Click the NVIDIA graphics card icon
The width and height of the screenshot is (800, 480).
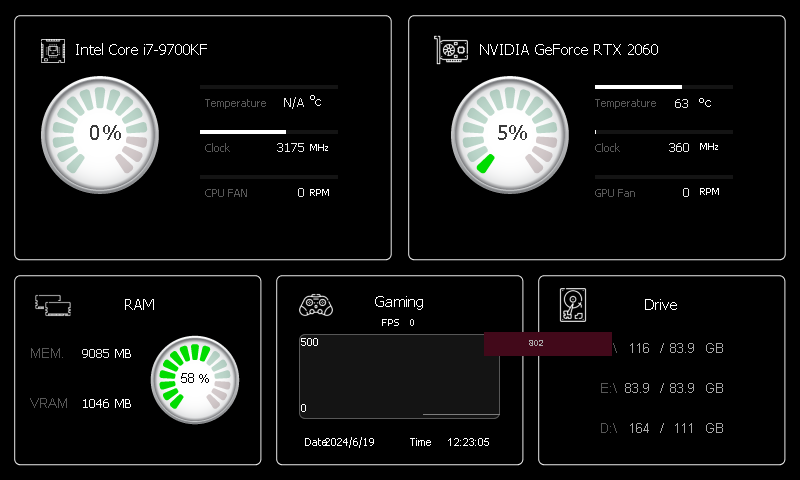(451, 50)
